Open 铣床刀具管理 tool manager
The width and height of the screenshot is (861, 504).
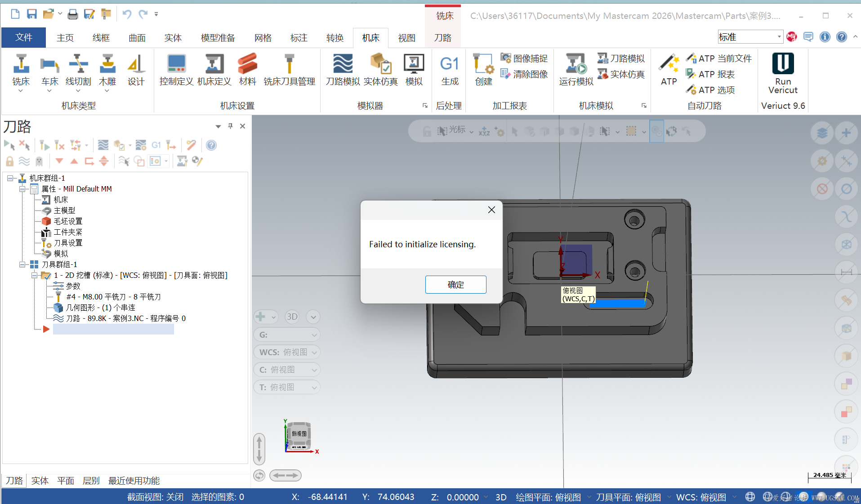pyautogui.click(x=289, y=70)
